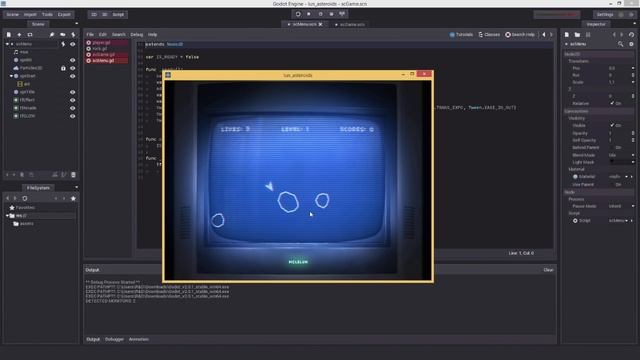Open Settings in top-right corner
Image resolution: width=640 pixels, height=360 pixels.
[x=605, y=14]
